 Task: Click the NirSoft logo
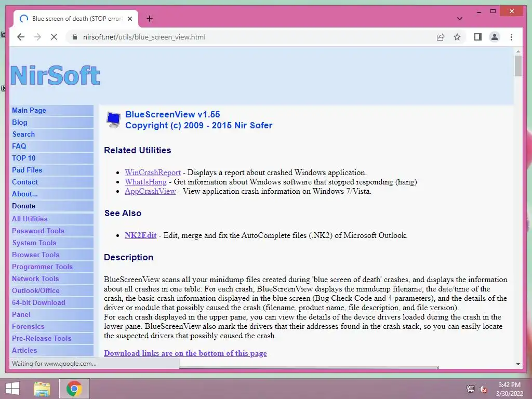click(x=55, y=75)
